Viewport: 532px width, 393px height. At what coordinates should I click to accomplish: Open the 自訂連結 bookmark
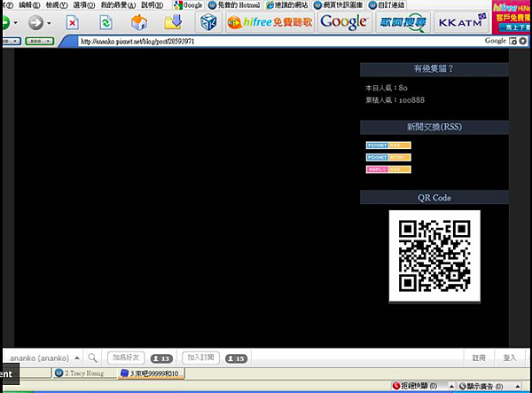387,5
